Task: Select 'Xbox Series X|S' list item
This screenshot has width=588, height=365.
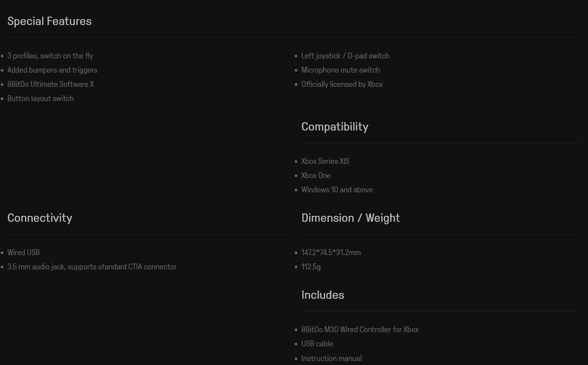Action: pyautogui.click(x=325, y=161)
